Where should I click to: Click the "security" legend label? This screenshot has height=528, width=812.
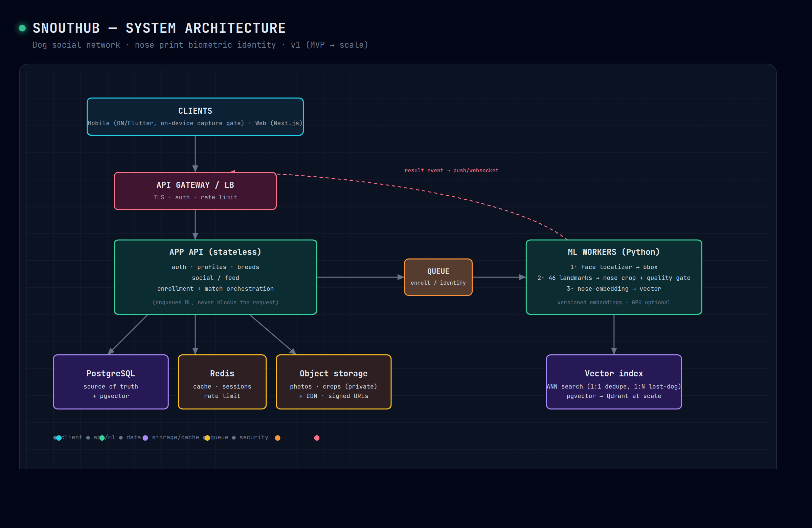pos(253,437)
